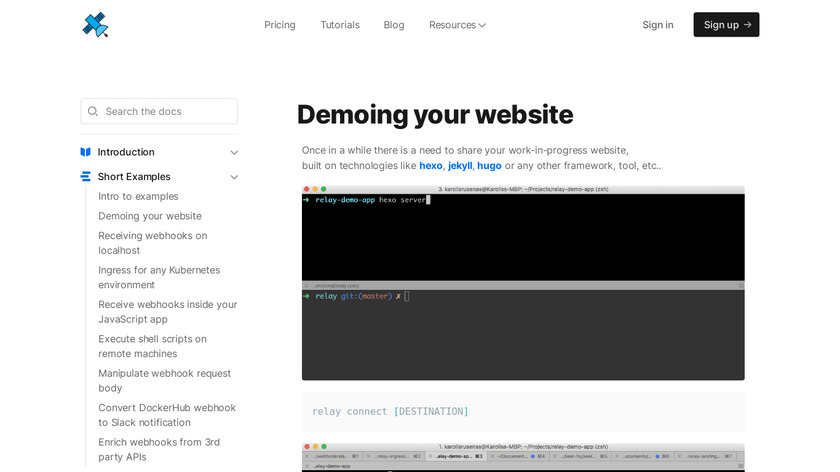
Task: Click the satellite logo in the header
Action: [95, 25]
